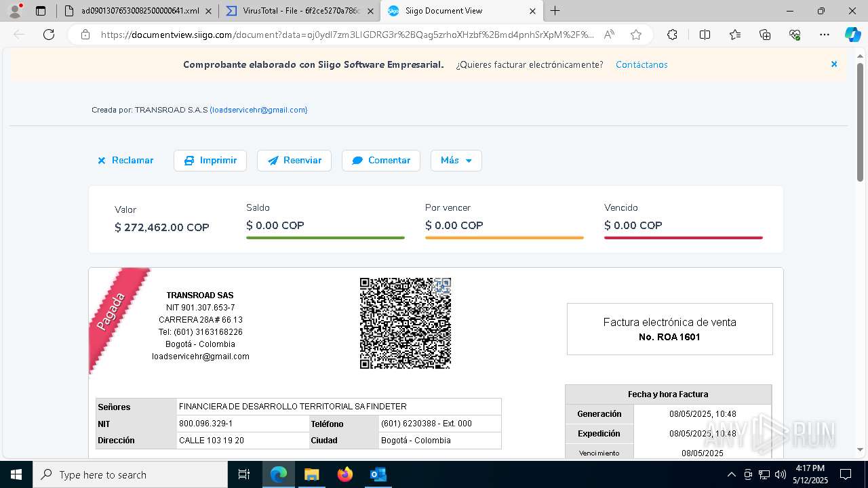The height and width of the screenshot is (488, 868).
Task: Click the documentview.siigo.com address bar
Action: coord(347,35)
